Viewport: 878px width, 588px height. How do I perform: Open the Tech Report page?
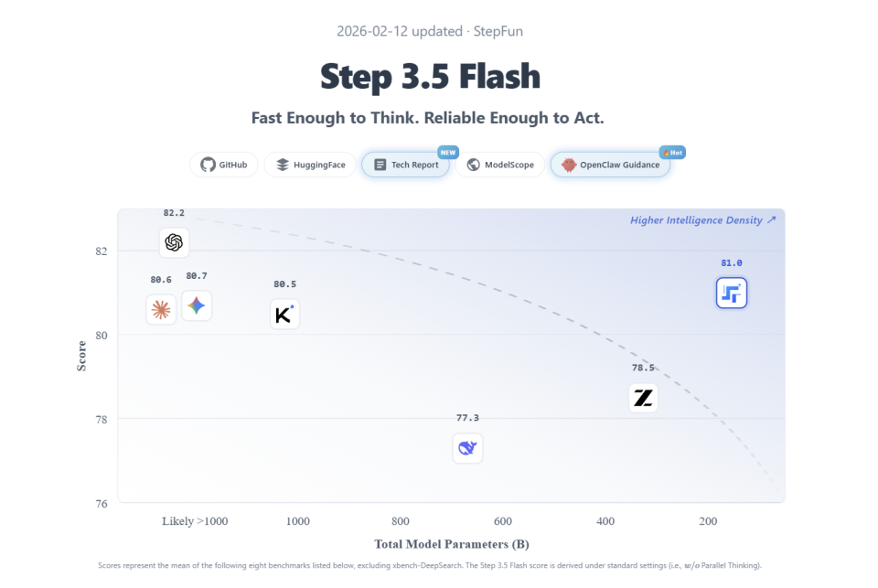tap(406, 165)
